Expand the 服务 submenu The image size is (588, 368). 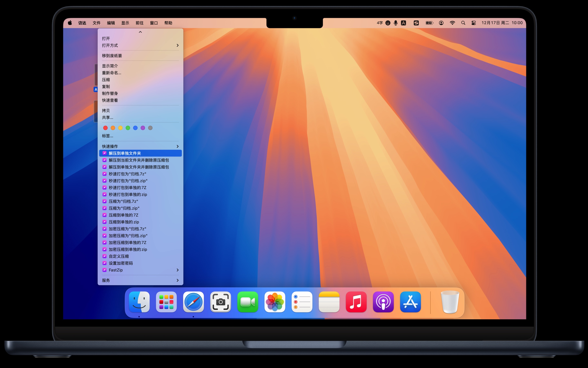[140, 280]
